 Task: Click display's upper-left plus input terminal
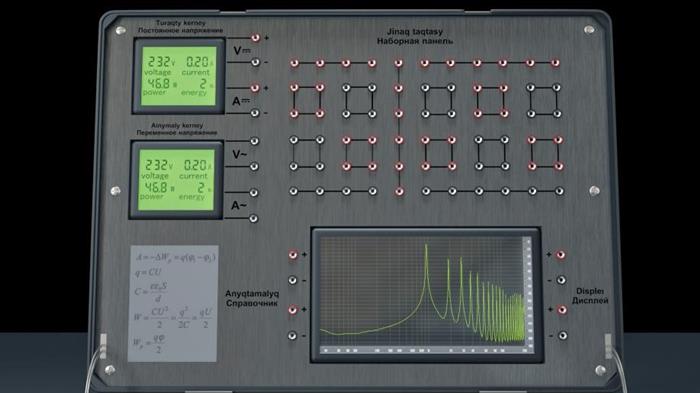(293, 255)
